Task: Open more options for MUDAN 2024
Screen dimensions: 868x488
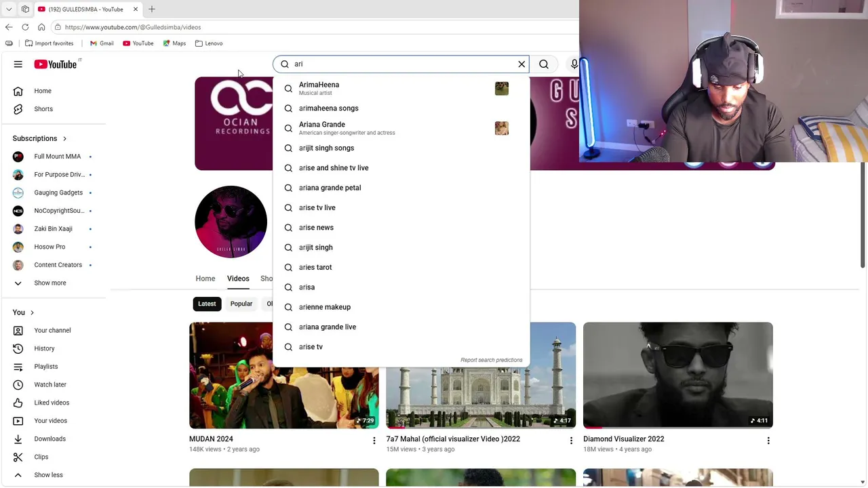Action: click(374, 441)
